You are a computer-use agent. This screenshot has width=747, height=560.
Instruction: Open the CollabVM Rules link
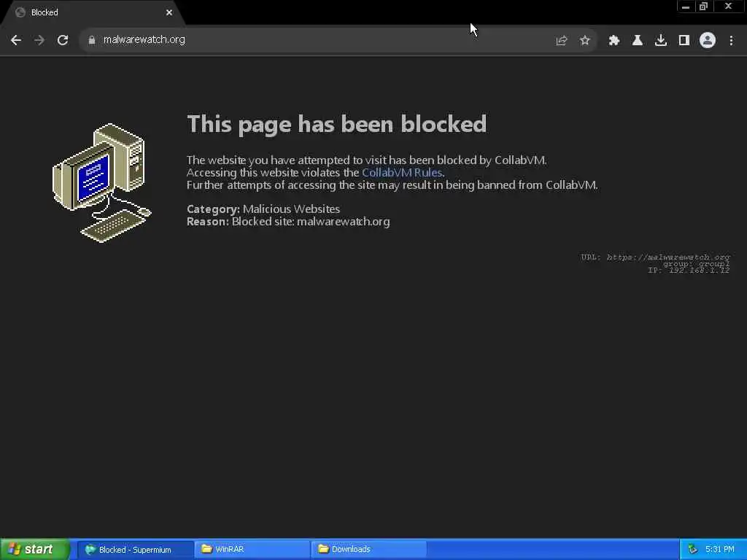point(402,172)
